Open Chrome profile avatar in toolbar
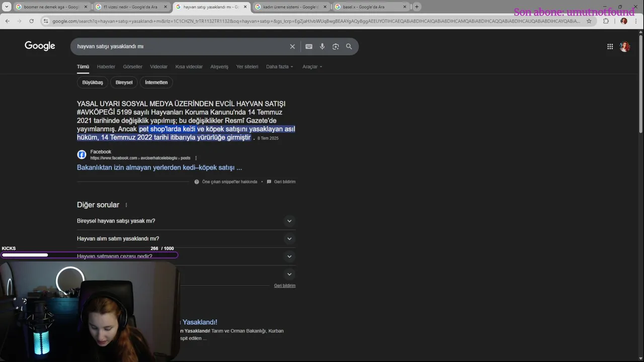 [x=624, y=21]
